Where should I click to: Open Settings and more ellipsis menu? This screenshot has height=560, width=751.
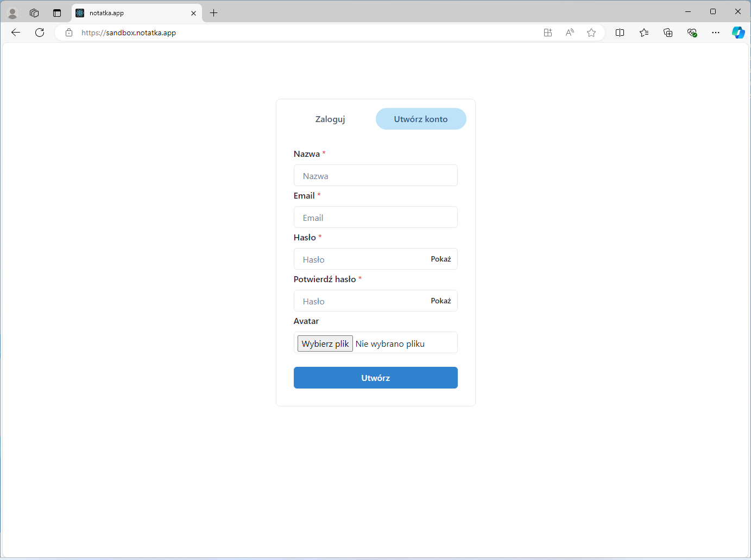(x=716, y=33)
